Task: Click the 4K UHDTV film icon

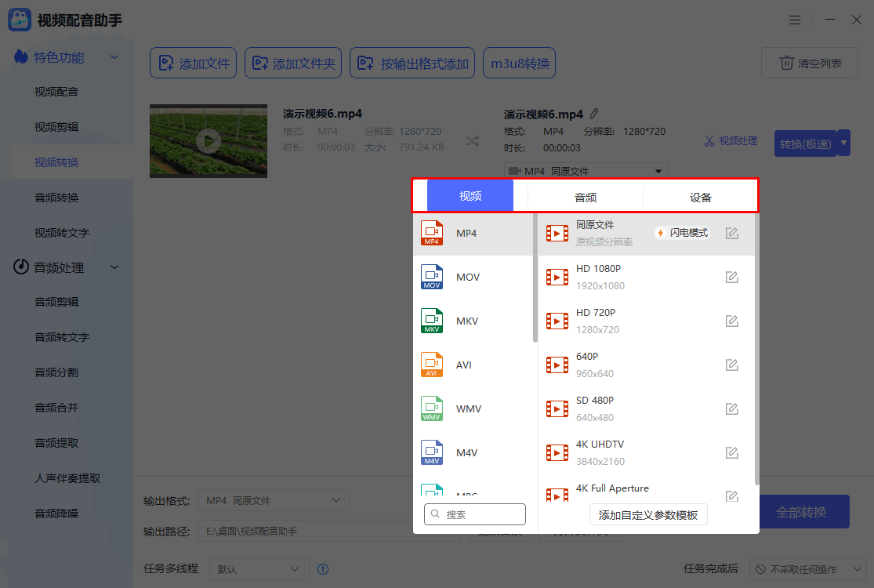Action: coord(557,452)
